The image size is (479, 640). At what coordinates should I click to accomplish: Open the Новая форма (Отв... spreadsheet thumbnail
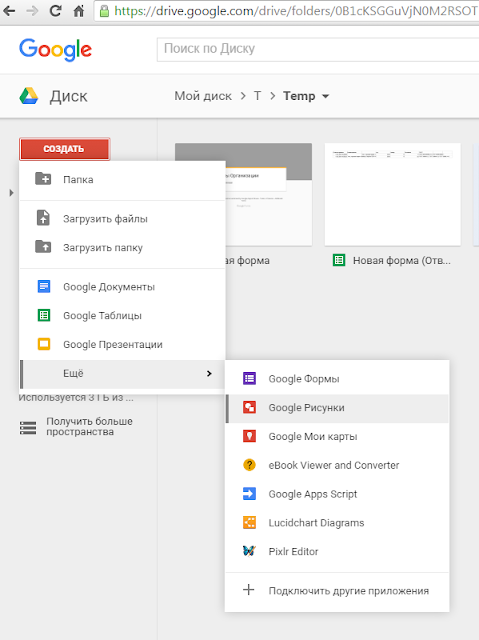click(x=393, y=194)
